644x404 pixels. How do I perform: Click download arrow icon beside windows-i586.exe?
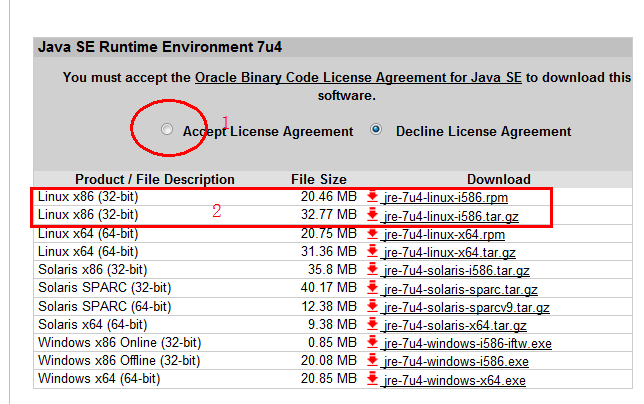pyautogui.click(x=373, y=361)
